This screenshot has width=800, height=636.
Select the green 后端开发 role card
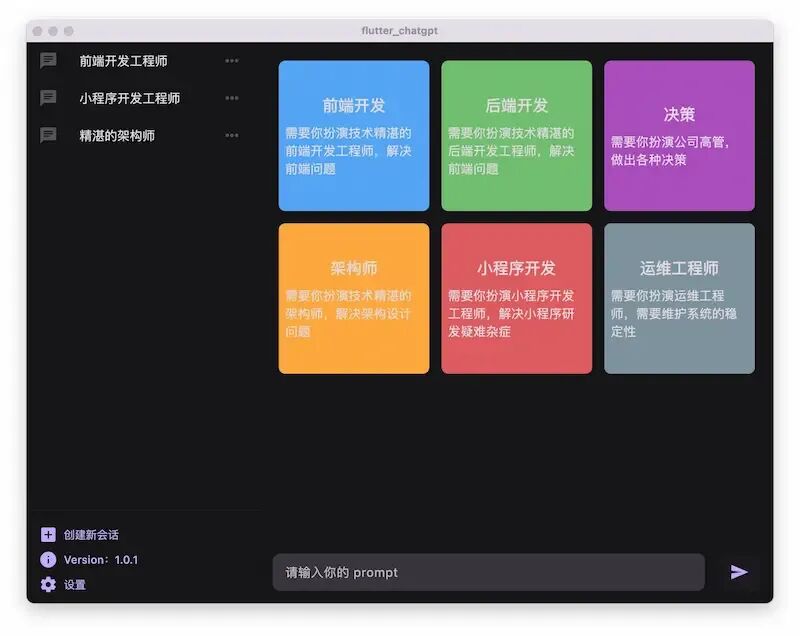[x=517, y=136]
